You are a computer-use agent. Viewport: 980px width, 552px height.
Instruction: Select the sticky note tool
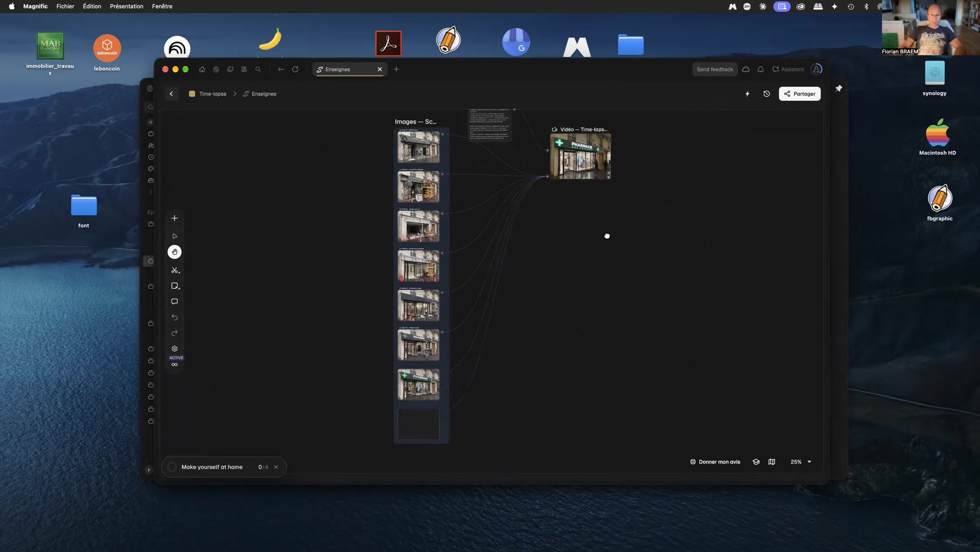[x=175, y=286]
